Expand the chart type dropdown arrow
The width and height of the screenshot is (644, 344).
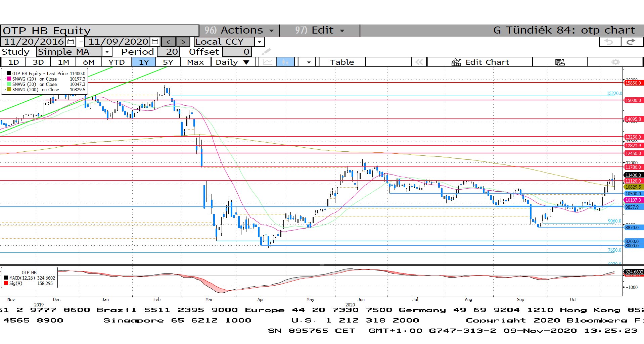[x=309, y=62]
